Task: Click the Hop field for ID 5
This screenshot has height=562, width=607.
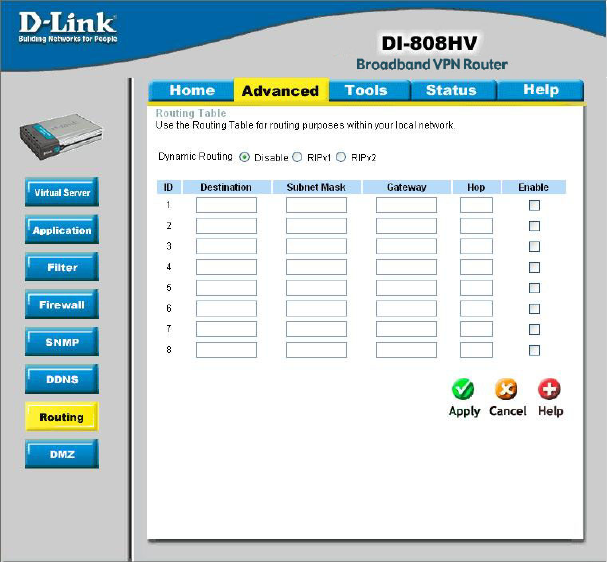Action: click(x=476, y=288)
